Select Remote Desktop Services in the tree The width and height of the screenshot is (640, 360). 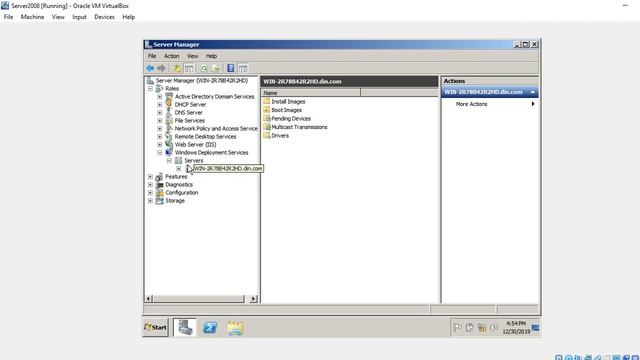click(205, 137)
